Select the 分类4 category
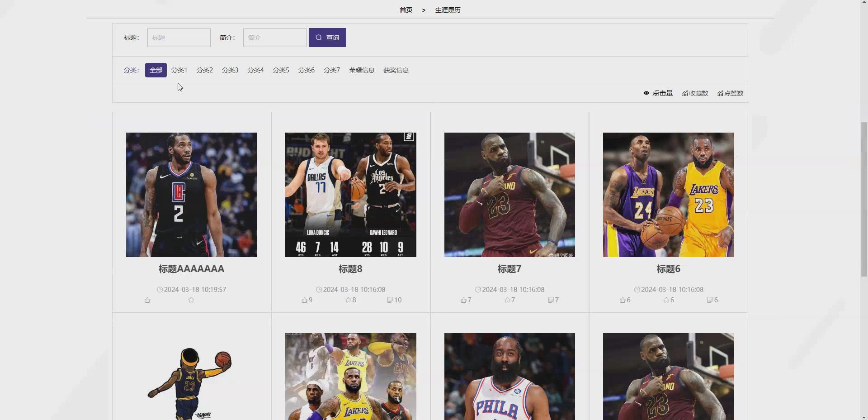This screenshot has height=420, width=868. tap(255, 70)
